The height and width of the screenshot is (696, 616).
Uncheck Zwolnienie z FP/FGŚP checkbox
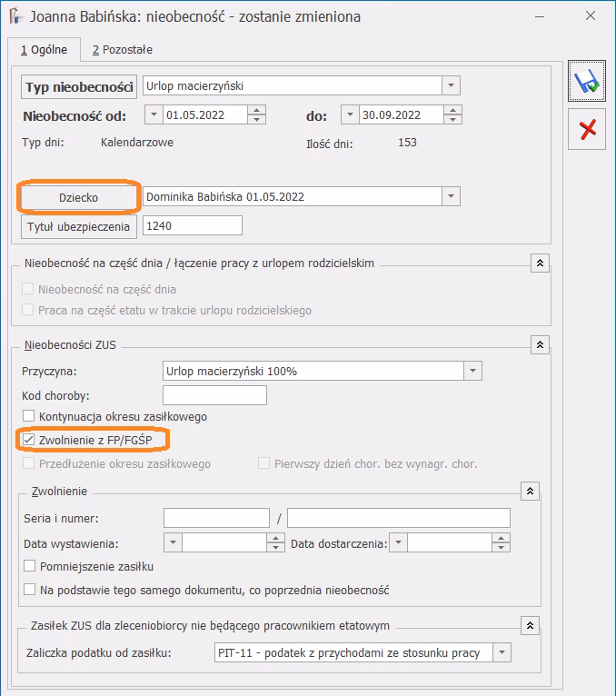[29, 441]
